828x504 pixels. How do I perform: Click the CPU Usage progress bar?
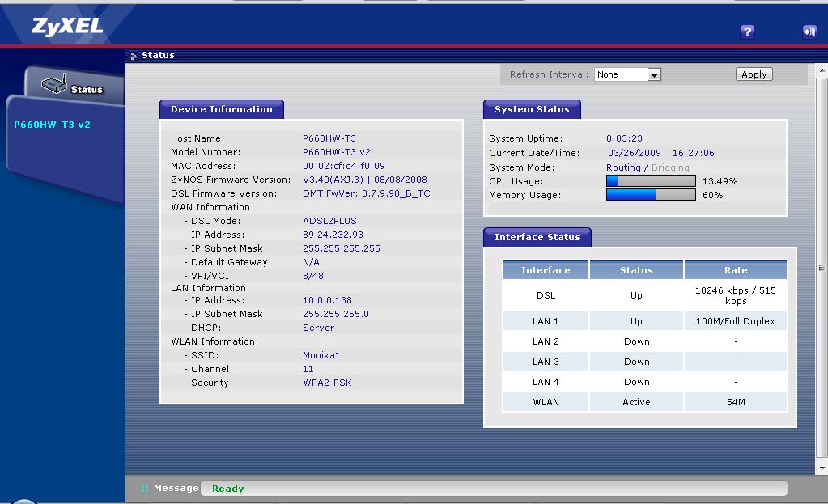tap(651, 181)
